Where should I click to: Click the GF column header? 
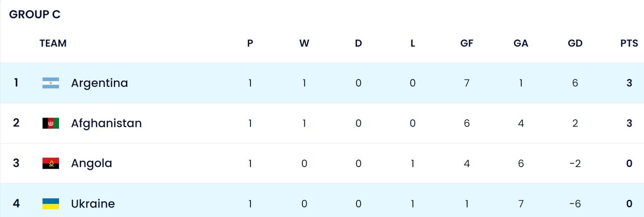[467, 43]
